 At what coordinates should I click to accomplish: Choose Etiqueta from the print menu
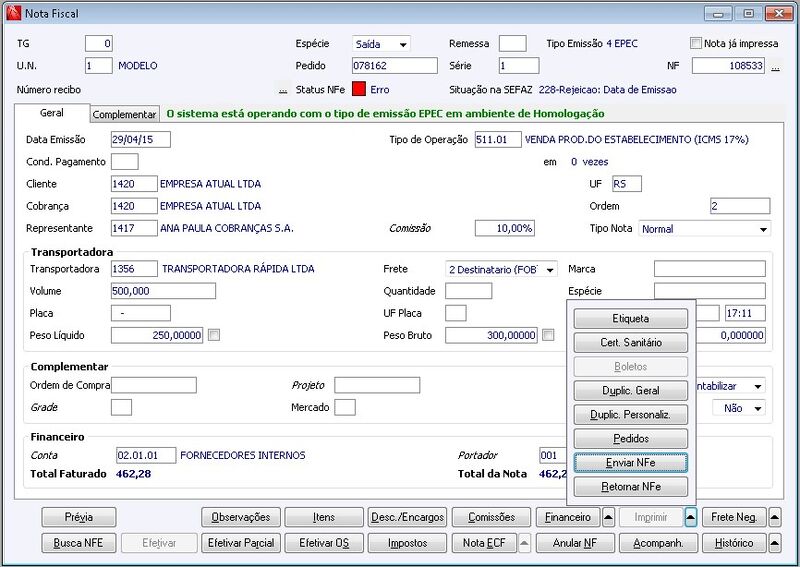[631, 318]
